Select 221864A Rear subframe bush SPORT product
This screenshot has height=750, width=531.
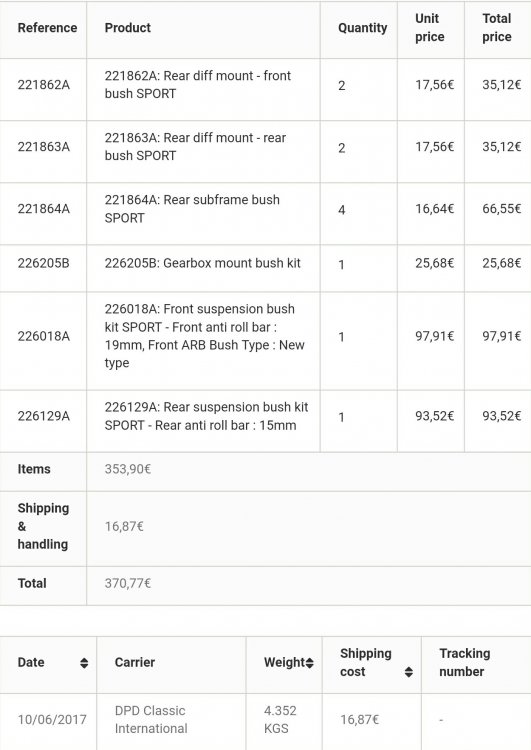point(192,209)
